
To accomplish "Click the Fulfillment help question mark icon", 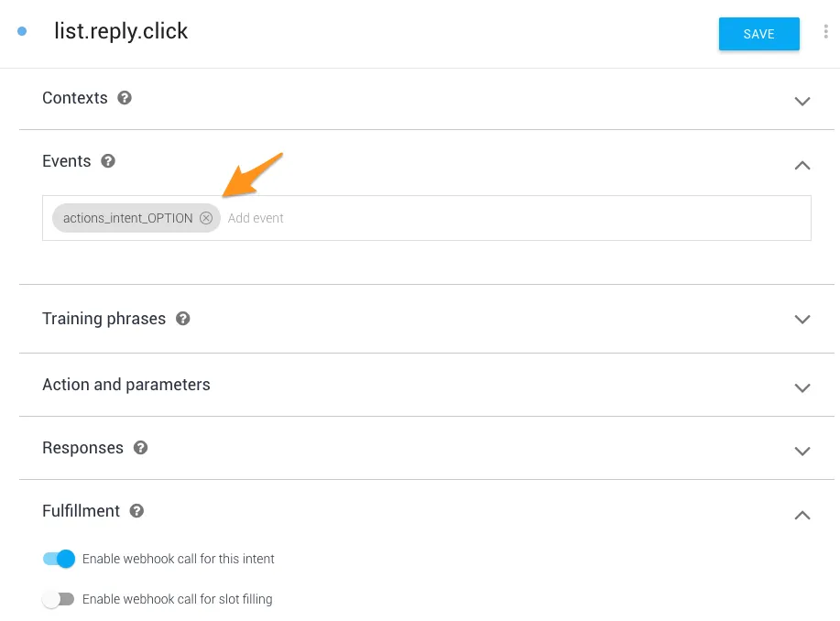I will coord(136,511).
